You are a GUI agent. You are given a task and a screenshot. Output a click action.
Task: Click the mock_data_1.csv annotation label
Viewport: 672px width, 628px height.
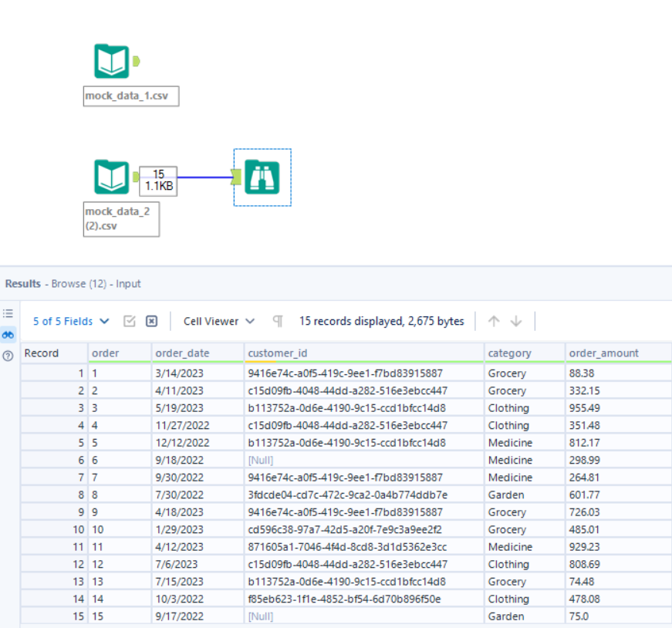130,96
